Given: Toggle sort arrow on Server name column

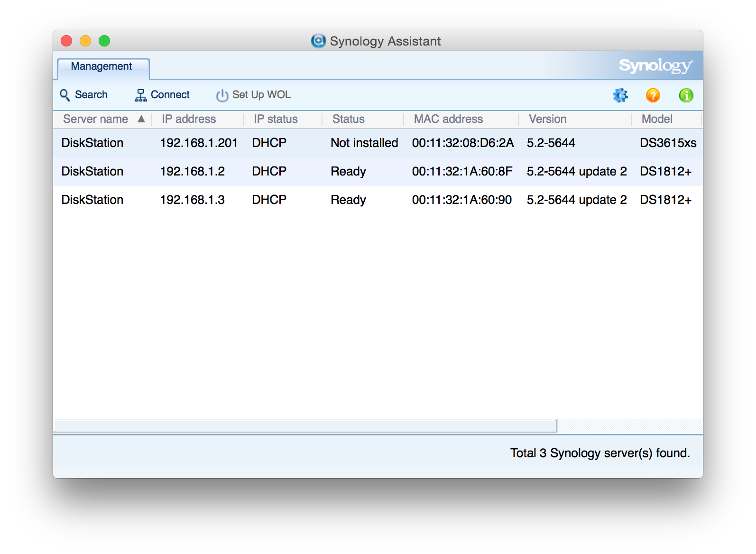Looking at the screenshot, I should (x=141, y=119).
